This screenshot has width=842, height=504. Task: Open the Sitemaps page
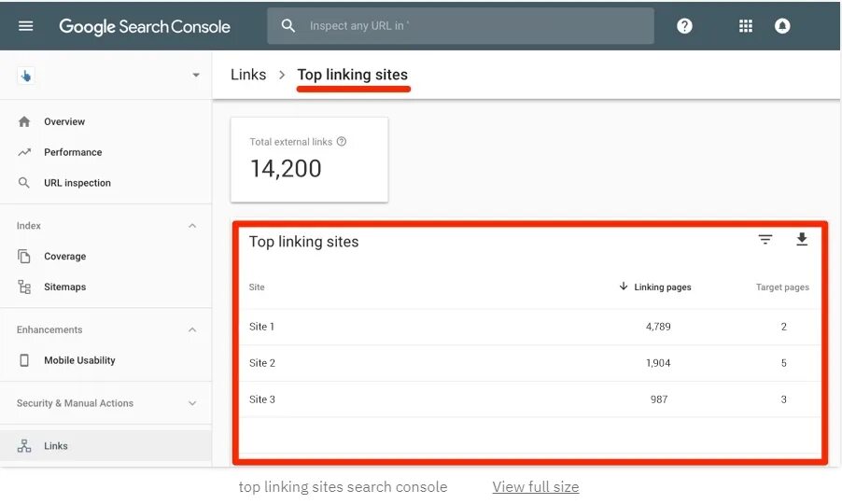coord(64,287)
